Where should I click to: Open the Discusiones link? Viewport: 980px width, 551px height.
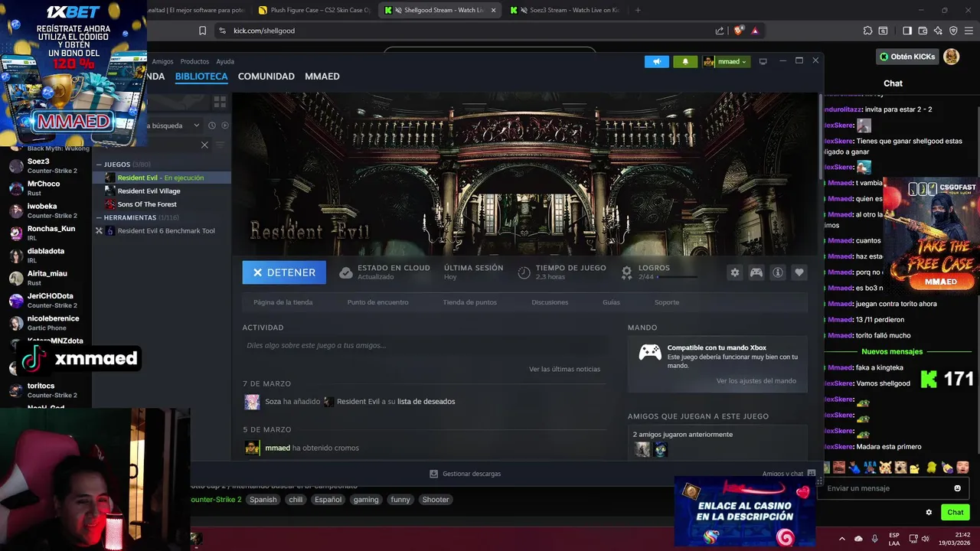550,302
